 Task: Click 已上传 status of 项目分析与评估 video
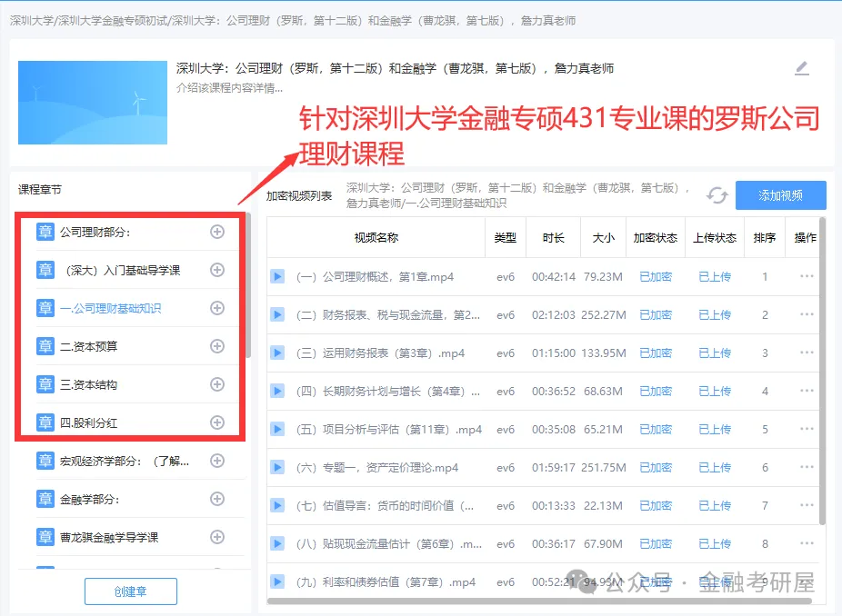point(715,429)
